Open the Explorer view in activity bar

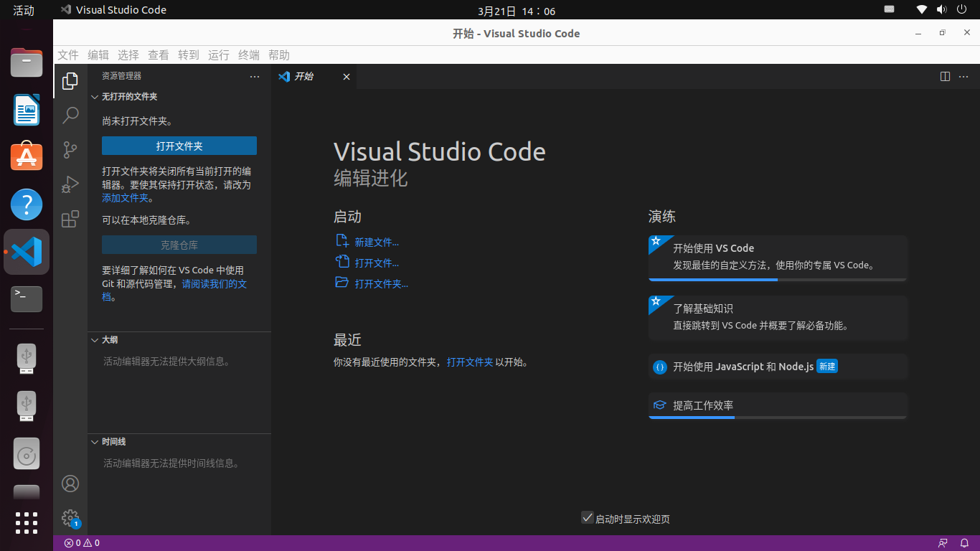[70, 81]
